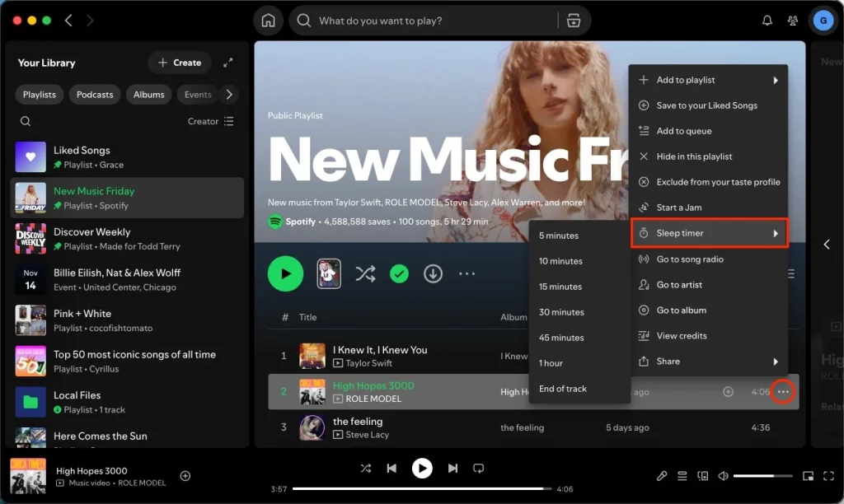Toggle repeat in the player bar
This screenshot has height=504, width=844.
tap(479, 469)
